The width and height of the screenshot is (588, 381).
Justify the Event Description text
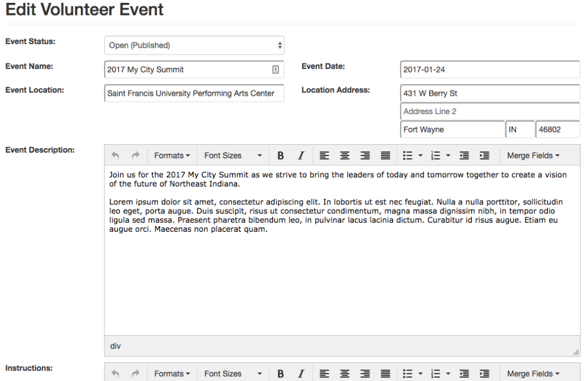tap(385, 155)
